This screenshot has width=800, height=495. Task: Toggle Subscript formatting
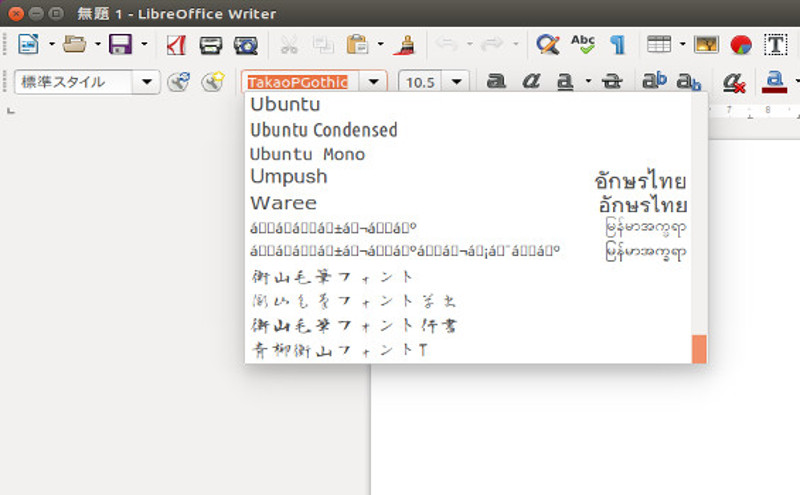click(689, 82)
